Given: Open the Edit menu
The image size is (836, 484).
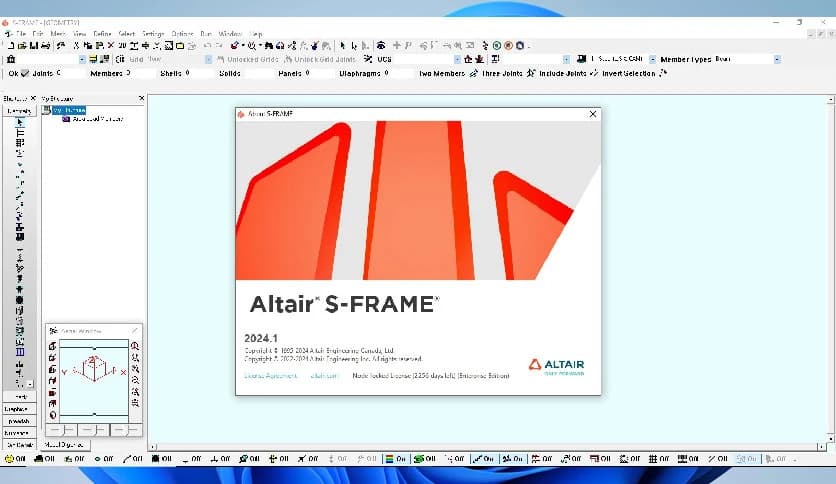Looking at the screenshot, I should (38, 33).
